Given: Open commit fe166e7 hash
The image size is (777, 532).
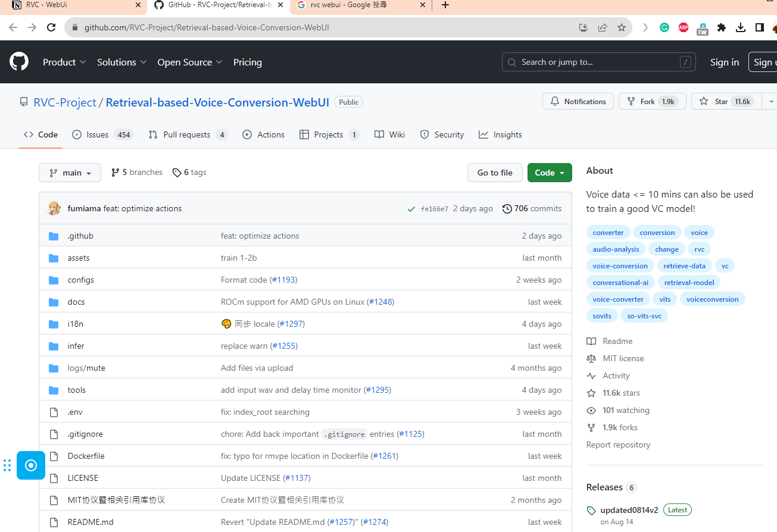Looking at the screenshot, I should tap(435, 209).
